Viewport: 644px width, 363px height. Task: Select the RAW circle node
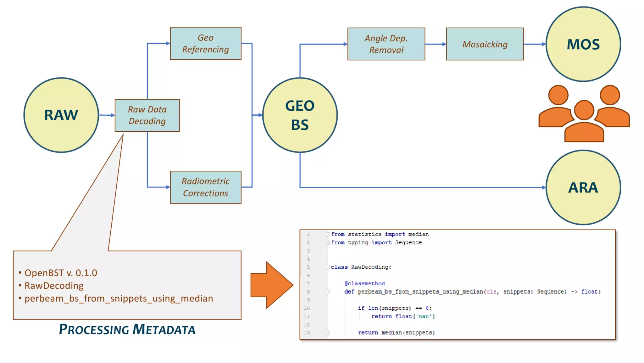pyautogui.click(x=61, y=115)
